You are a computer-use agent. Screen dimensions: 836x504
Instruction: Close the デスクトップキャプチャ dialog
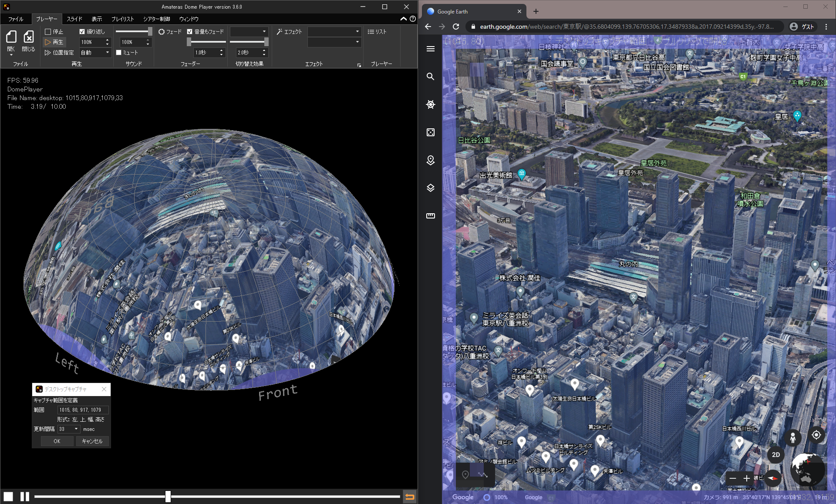[x=104, y=389]
